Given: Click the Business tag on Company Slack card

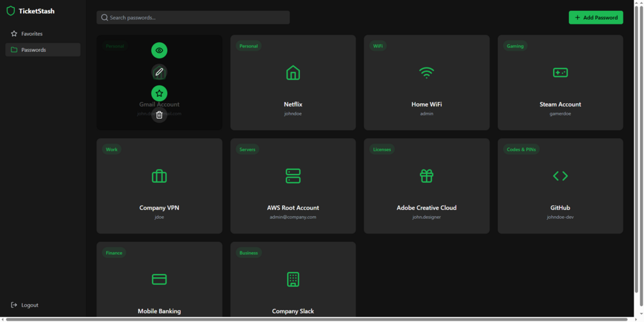Looking at the screenshot, I should coord(249,253).
